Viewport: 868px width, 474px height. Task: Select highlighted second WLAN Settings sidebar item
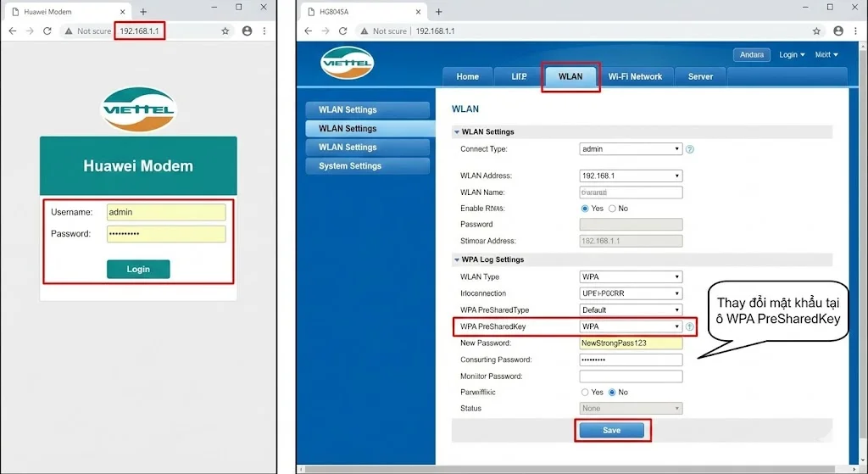(x=370, y=129)
